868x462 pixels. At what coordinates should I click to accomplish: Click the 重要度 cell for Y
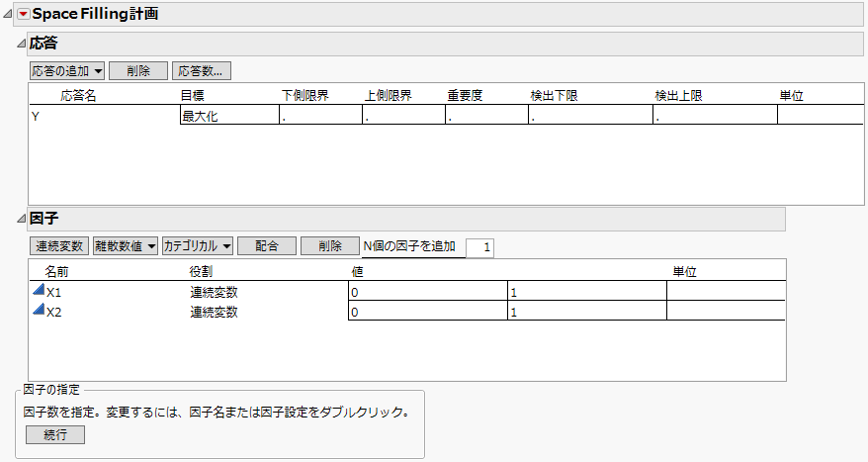tap(486, 115)
